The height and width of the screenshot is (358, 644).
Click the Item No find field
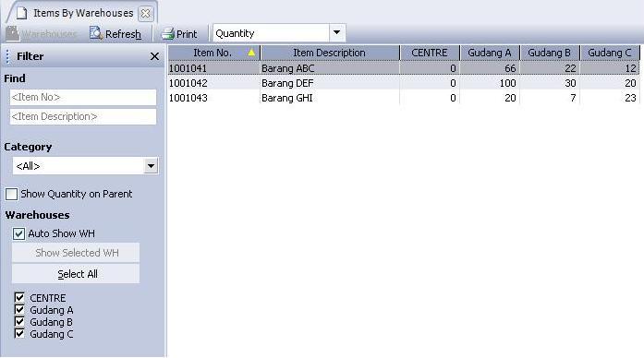tap(83, 97)
